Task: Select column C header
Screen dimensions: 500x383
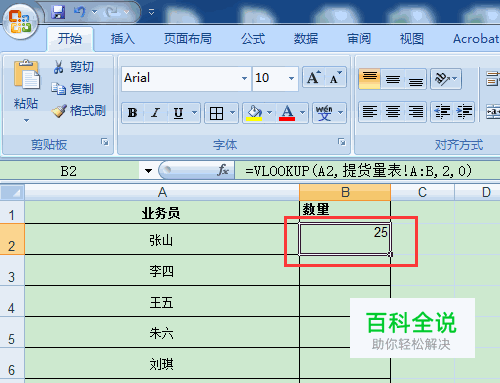Action: tap(422, 192)
